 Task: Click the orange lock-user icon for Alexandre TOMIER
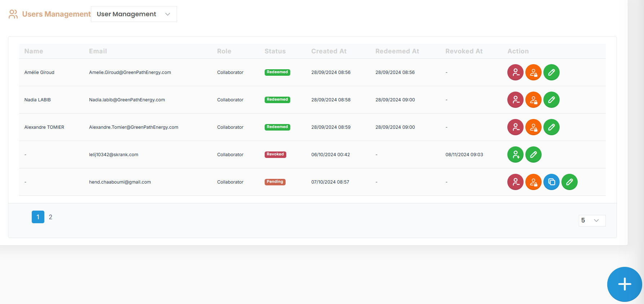pos(533,127)
